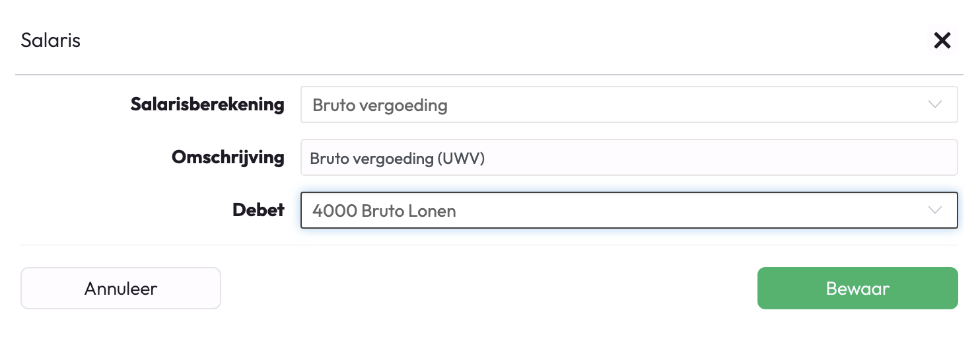
Task: Select the 'Bruto vergoeding' selected value
Action: [x=380, y=105]
